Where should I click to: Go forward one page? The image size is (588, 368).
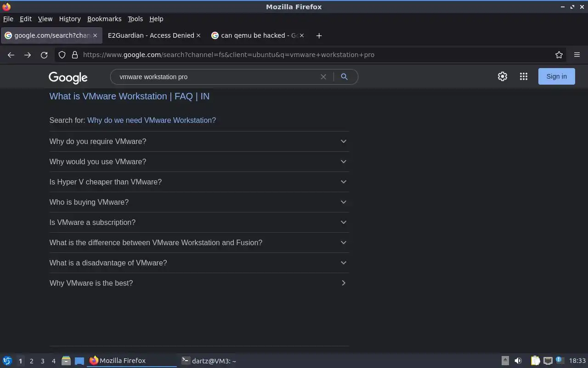coord(28,55)
